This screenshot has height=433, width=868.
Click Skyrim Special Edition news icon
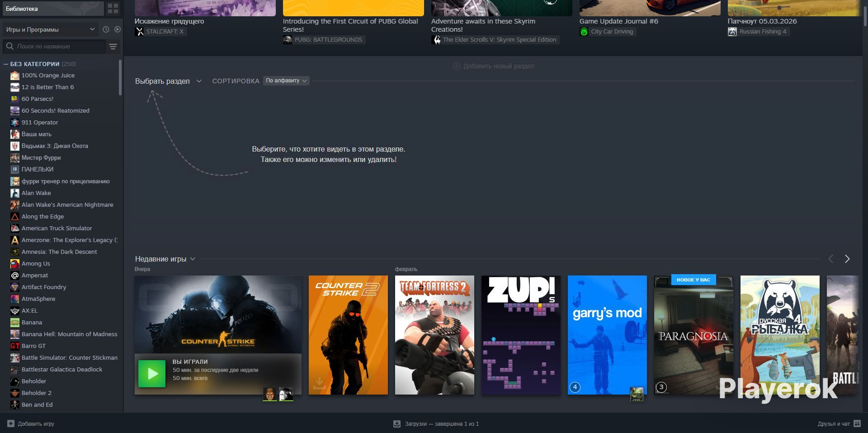pyautogui.click(x=436, y=40)
